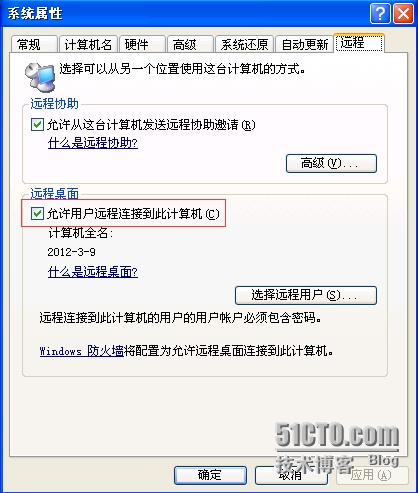Click the 高级(V)... button

pos(331,163)
